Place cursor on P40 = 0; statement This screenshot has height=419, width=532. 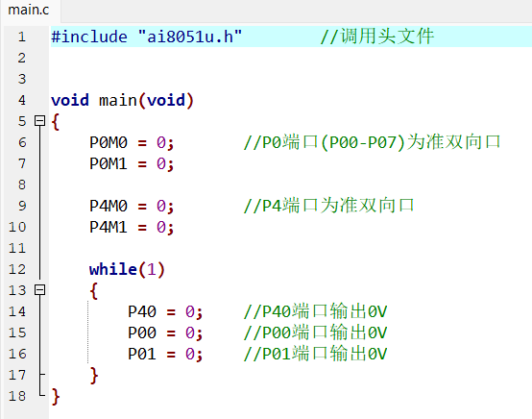click(165, 311)
